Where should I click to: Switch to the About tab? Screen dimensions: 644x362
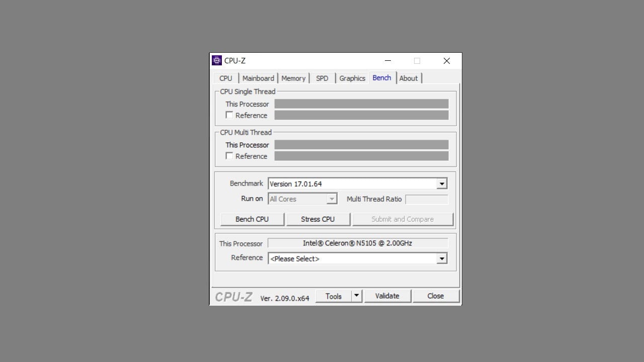[x=409, y=78]
